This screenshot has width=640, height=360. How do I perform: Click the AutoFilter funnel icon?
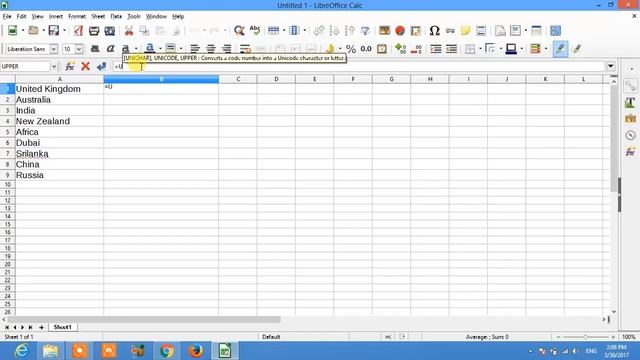point(365,31)
